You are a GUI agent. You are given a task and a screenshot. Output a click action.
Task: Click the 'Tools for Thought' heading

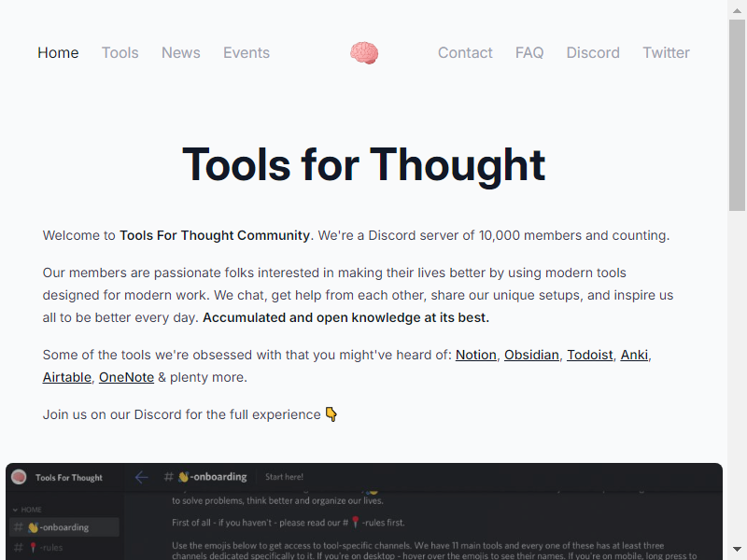click(363, 165)
